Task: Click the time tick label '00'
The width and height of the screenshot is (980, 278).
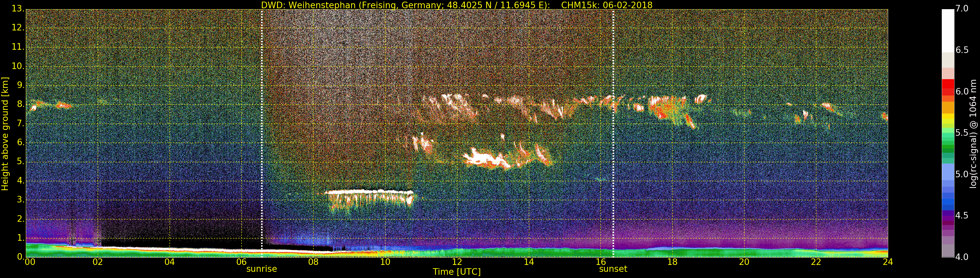Action: point(30,262)
